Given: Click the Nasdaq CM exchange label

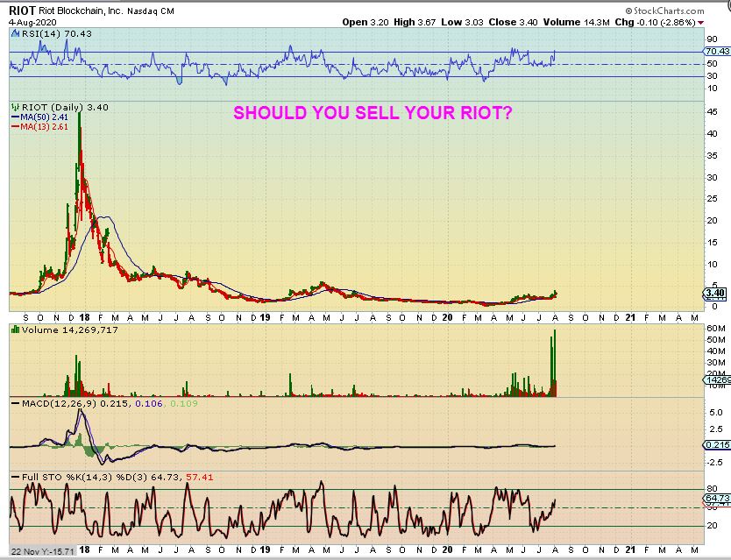Looking at the screenshot, I should (151, 11).
